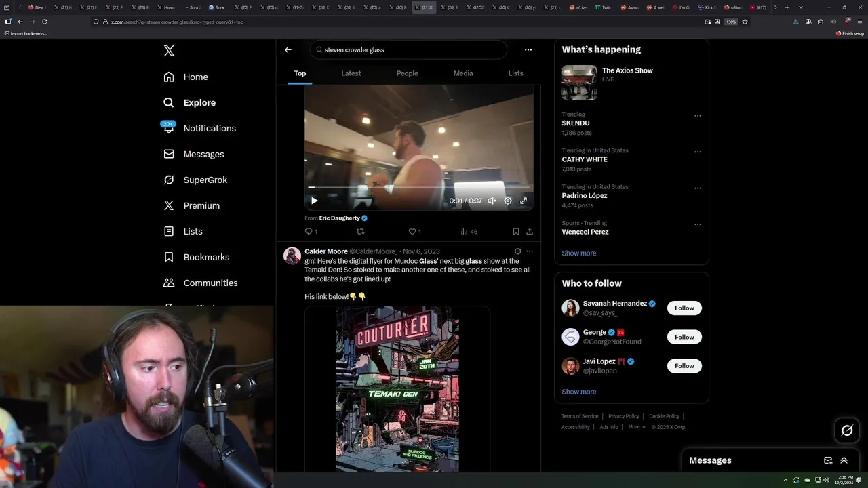The height and width of the screenshot is (488, 868).
Task: Open SuperGrok from the sidebar
Action: [x=195, y=180]
